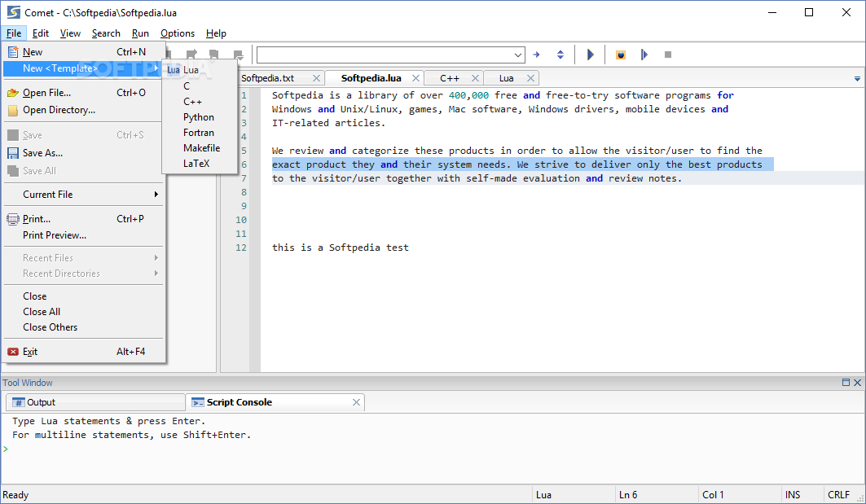This screenshot has width=866, height=504.
Task: Click the bookmark flag icon with right arrow
Action: point(191,54)
